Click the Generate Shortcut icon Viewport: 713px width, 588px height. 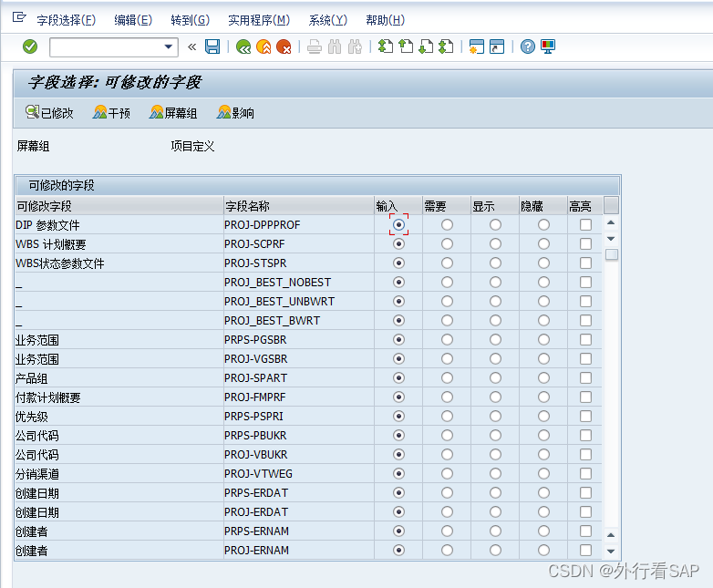497,46
